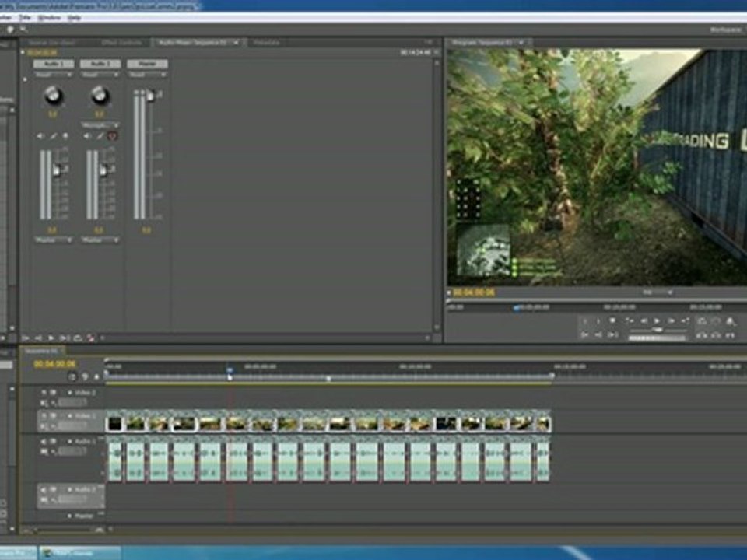The height and width of the screenshot is (560, 747).
Task: Toggle Video 1 track output eye
Action: pyautogui.click(x=44, y=415)
